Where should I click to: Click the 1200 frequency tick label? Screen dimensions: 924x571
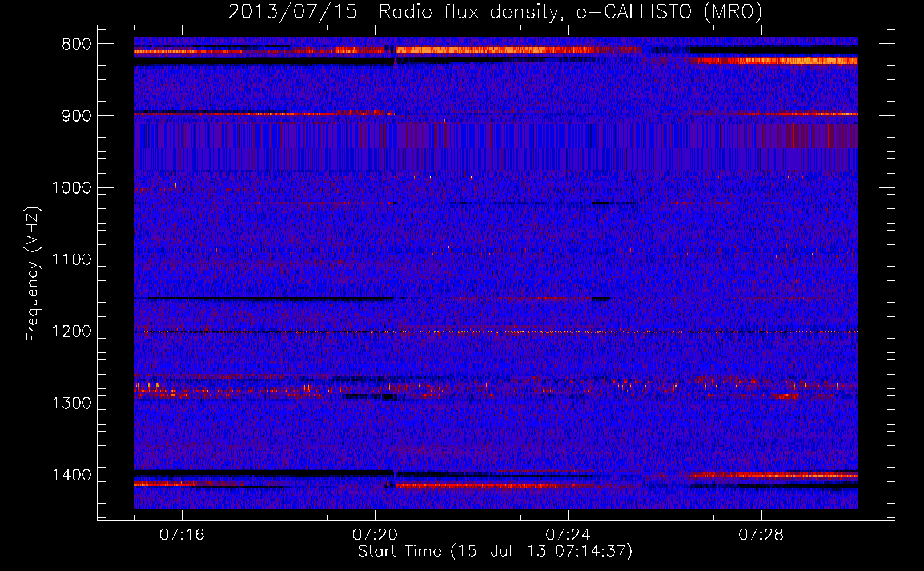click(71, 332)
